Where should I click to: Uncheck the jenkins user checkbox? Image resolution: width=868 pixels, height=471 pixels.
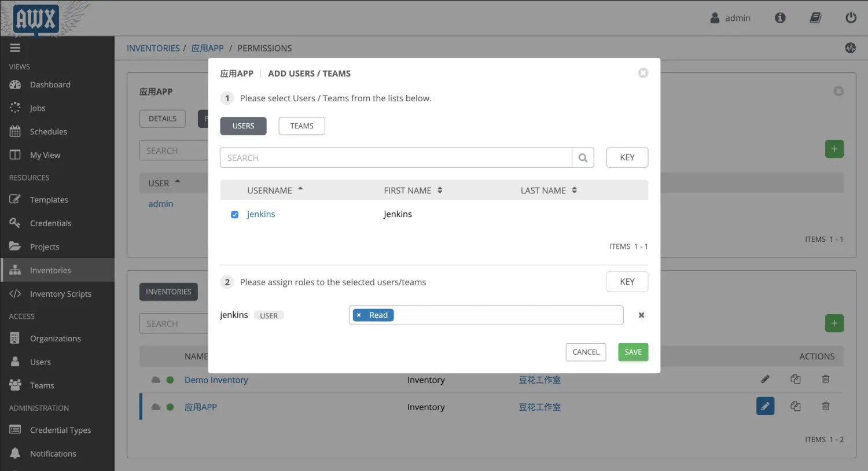[x=235, y=215]
